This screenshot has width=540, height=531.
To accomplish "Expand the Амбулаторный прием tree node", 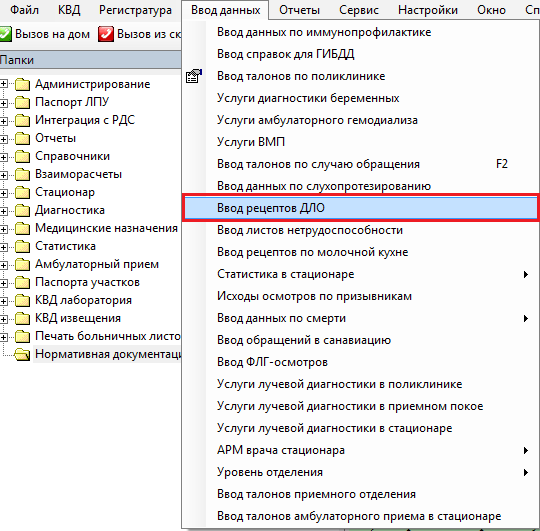I will pos(3,265).
